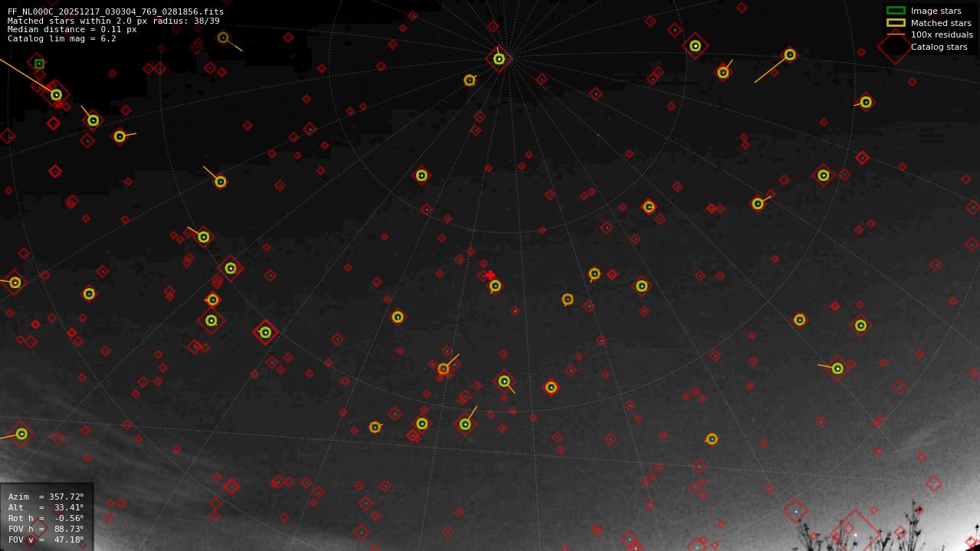
Task: Click the 'Azim = 357.72°' readout
Action: (46, 497)
